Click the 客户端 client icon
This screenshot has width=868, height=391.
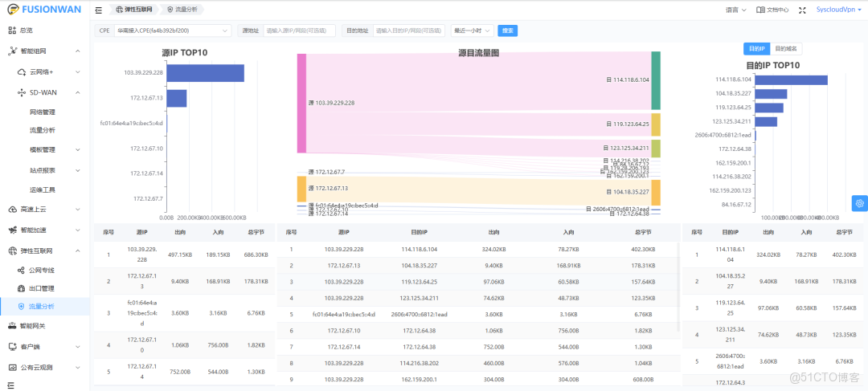tap(14, 346)
